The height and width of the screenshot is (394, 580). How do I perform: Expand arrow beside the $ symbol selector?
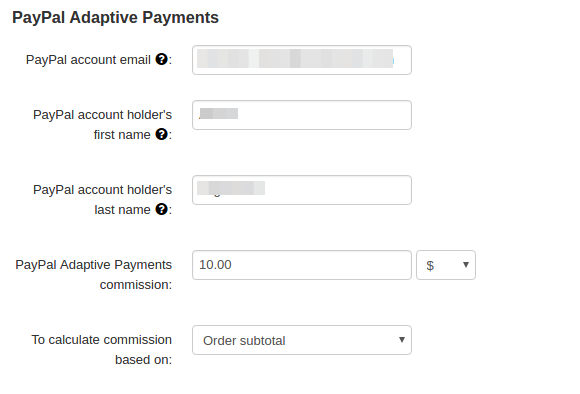click(466, 265)
